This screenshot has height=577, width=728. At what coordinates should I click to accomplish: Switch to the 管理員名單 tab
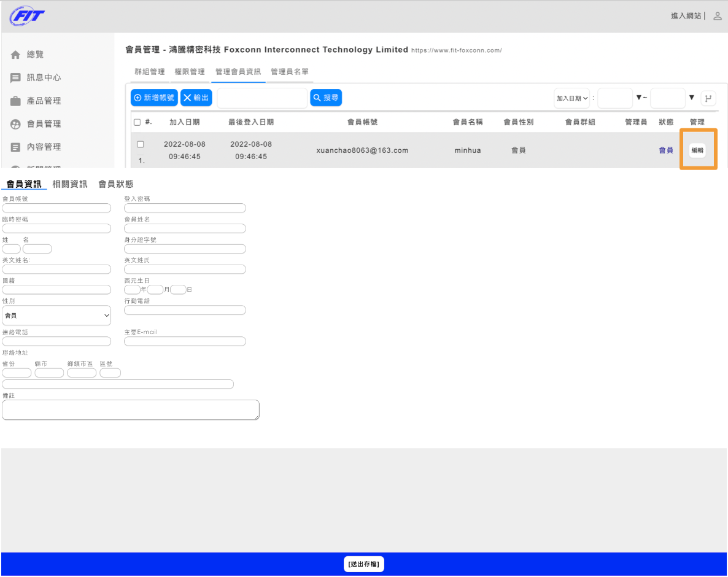tap(290, 72)
